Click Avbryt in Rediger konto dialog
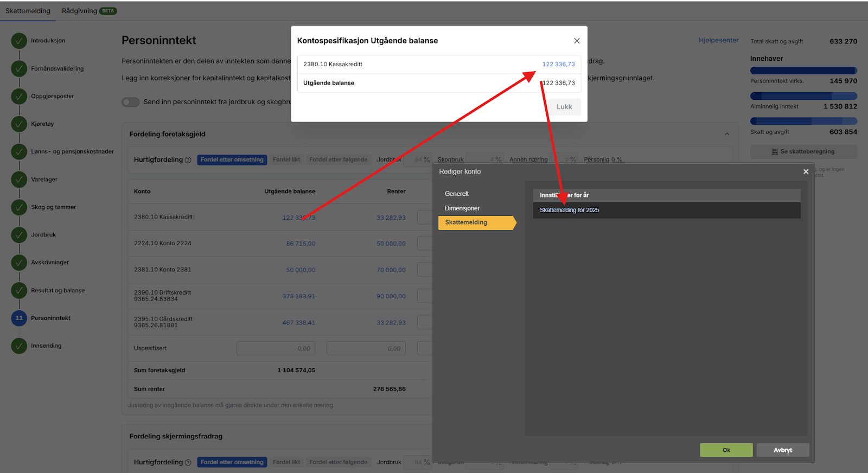The width and height of the screenshot is (868, 473). tap(783, 450)
